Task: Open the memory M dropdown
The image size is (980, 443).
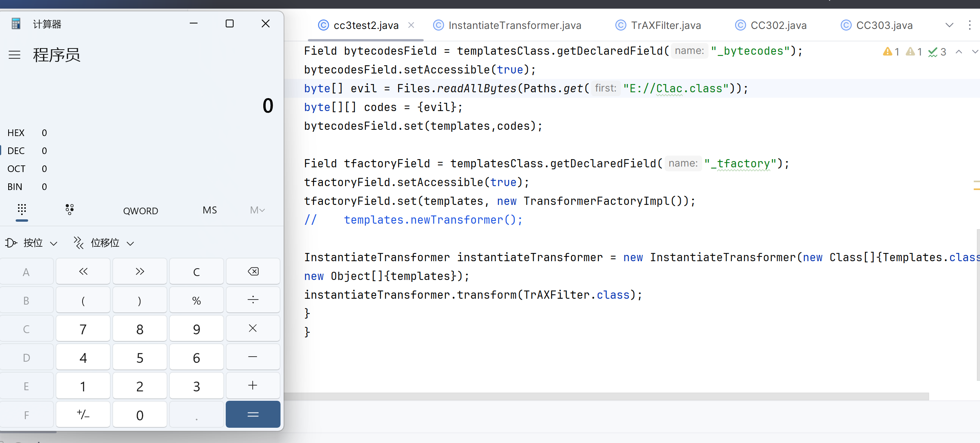Action: tap(257, 210)
